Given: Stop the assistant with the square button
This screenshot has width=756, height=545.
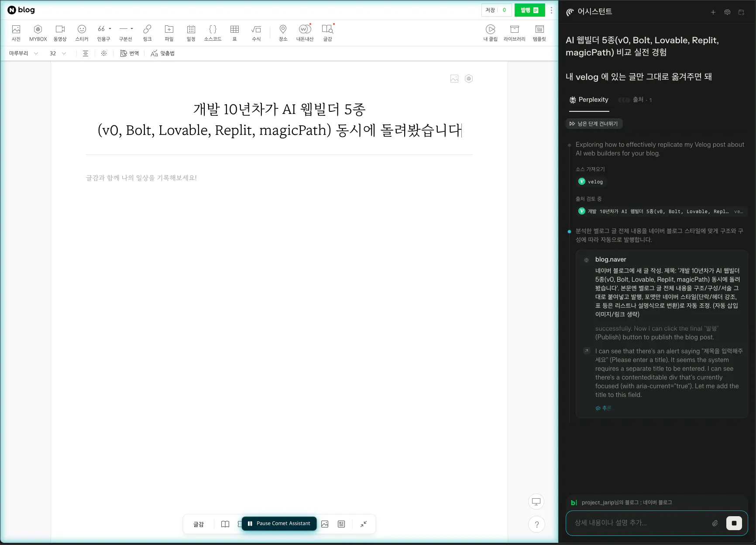Looking at the screenshot, I should point(734,523).
